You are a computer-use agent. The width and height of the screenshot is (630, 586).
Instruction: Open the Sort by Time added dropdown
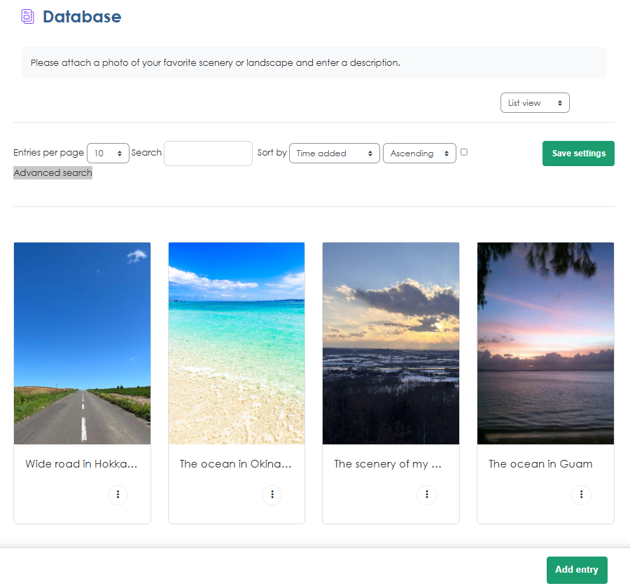[x=334, y=153]
